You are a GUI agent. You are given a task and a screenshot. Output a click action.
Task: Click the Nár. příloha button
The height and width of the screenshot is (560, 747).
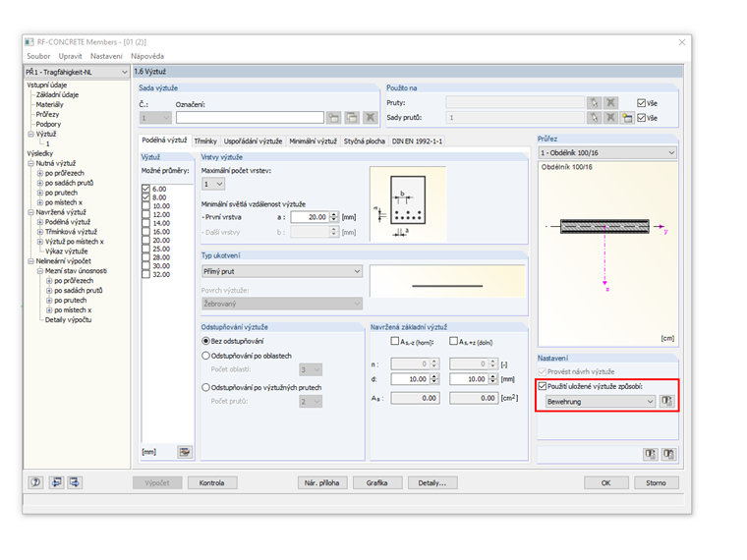[322, 482]
